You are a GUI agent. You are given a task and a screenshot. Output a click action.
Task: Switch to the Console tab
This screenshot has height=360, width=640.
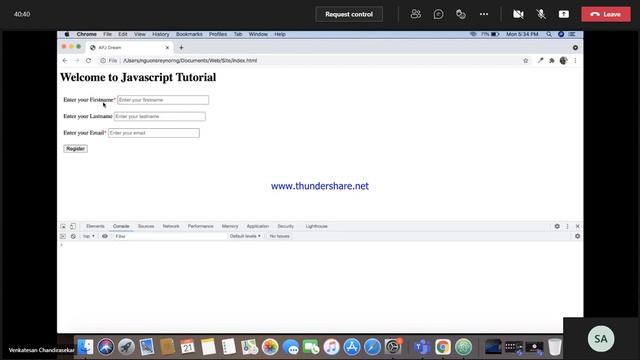[121, 226]
